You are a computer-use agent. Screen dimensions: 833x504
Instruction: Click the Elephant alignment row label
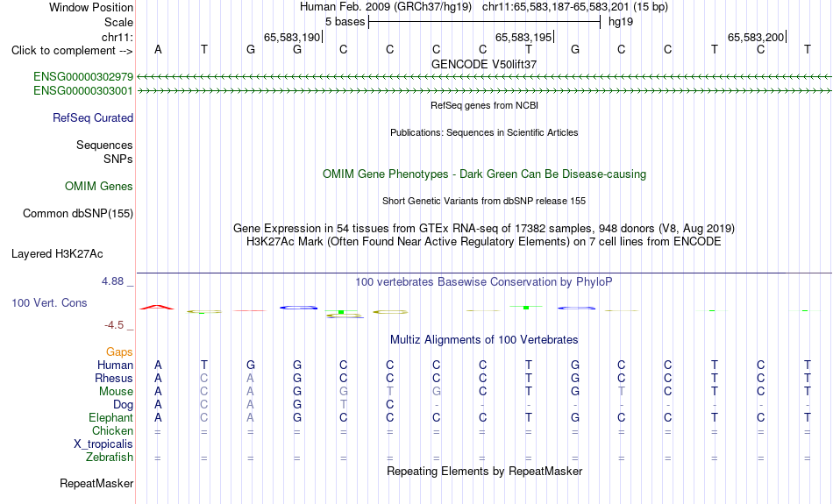pyautogui.click(x=111, y=418)
